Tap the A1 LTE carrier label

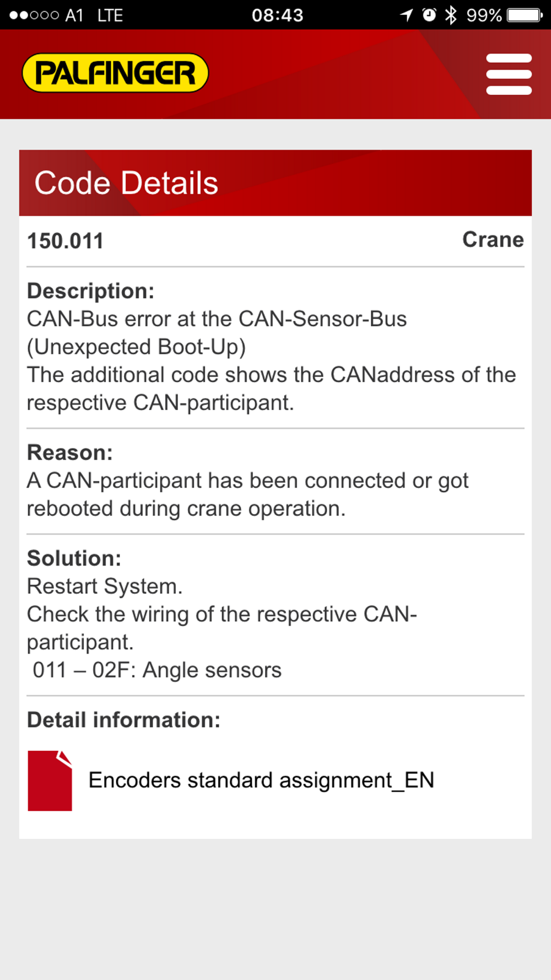[94, 15]
